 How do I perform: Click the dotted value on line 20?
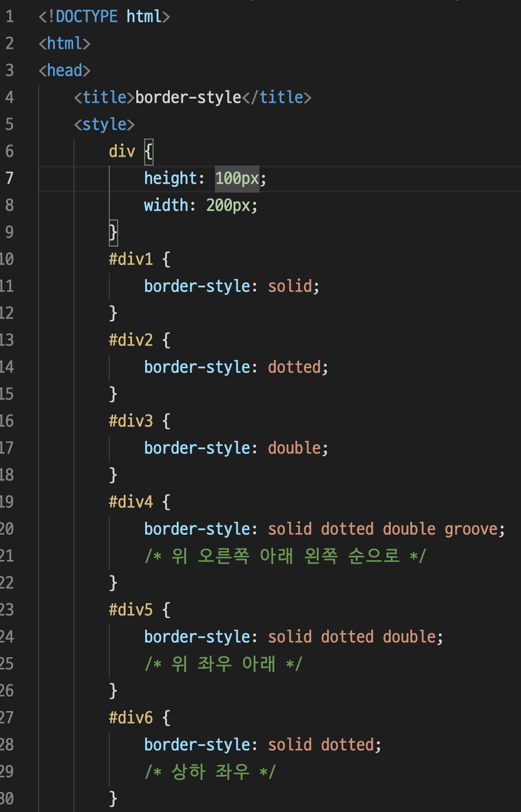(x=347, y=529)
